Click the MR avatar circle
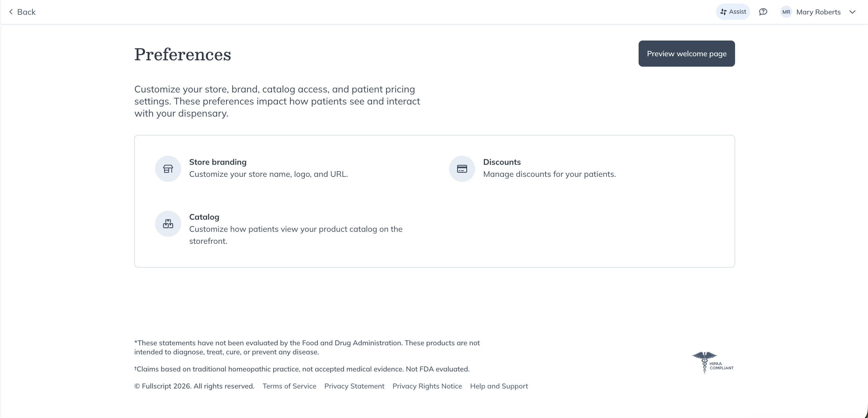Image resolution: width=868 pixels, height=418 pixels. click(x=786, y=12)
